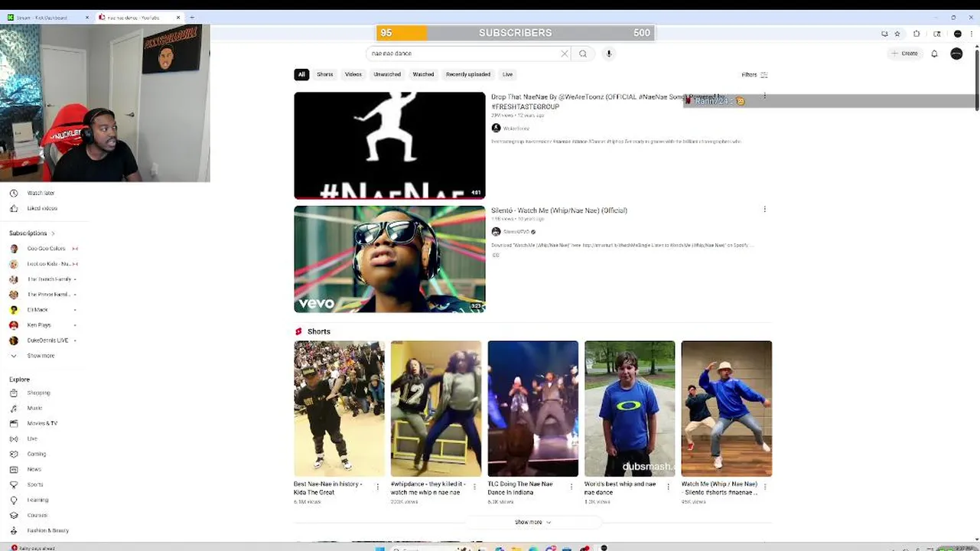Select the Shorts filter chip
Screen dimensions: 980x551
(325, 74)
